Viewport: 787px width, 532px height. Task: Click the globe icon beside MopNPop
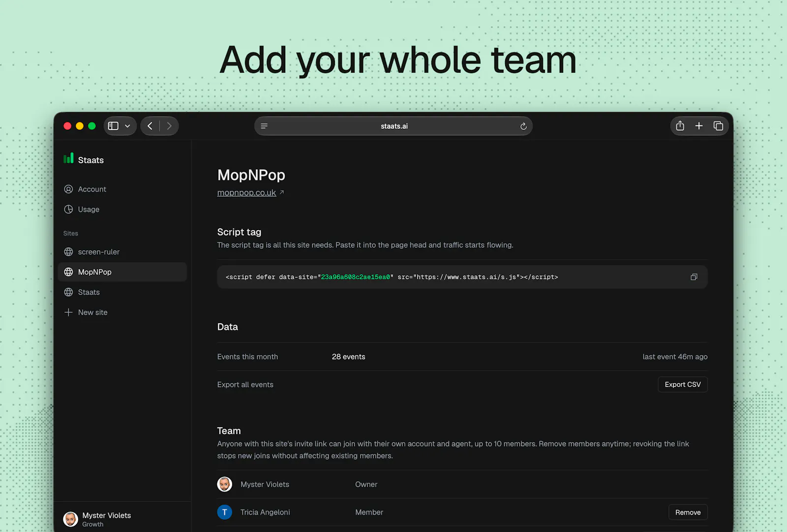(68, 272)
